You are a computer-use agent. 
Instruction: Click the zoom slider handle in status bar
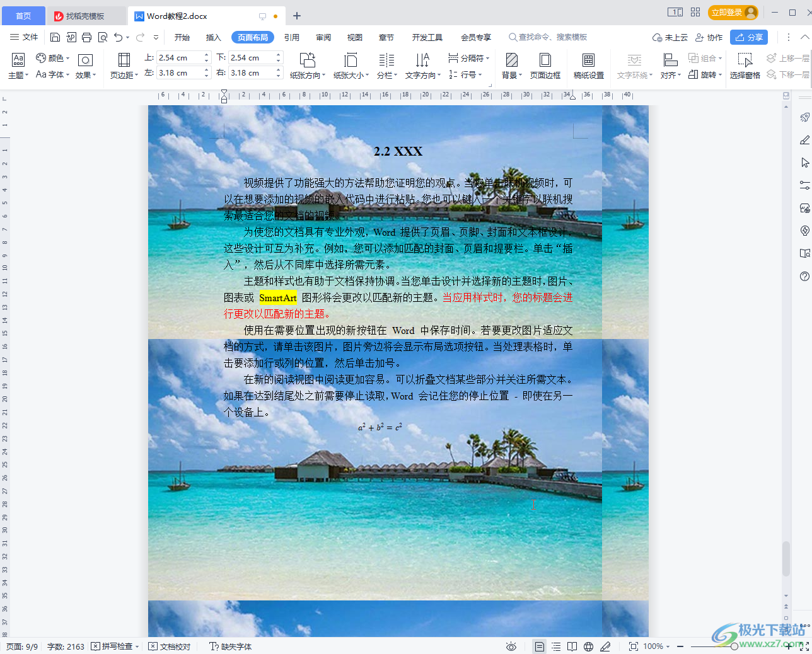tap(734, 646)
